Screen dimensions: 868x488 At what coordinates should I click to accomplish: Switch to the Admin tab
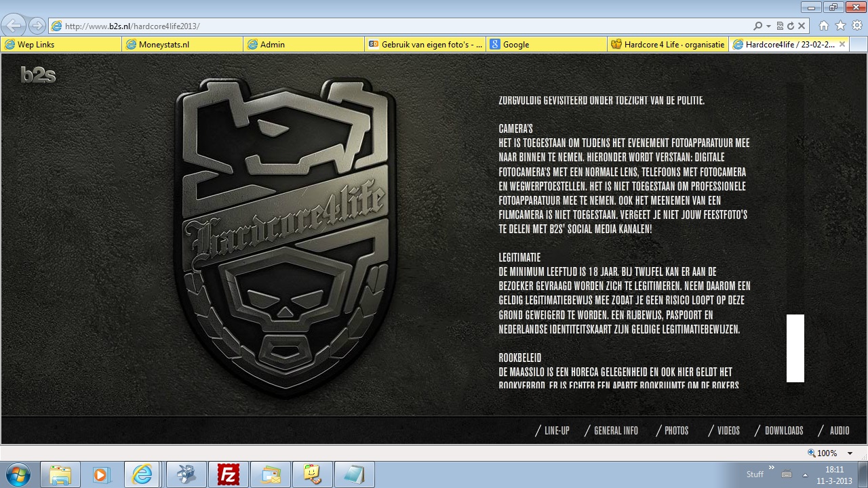coord(304,44)
